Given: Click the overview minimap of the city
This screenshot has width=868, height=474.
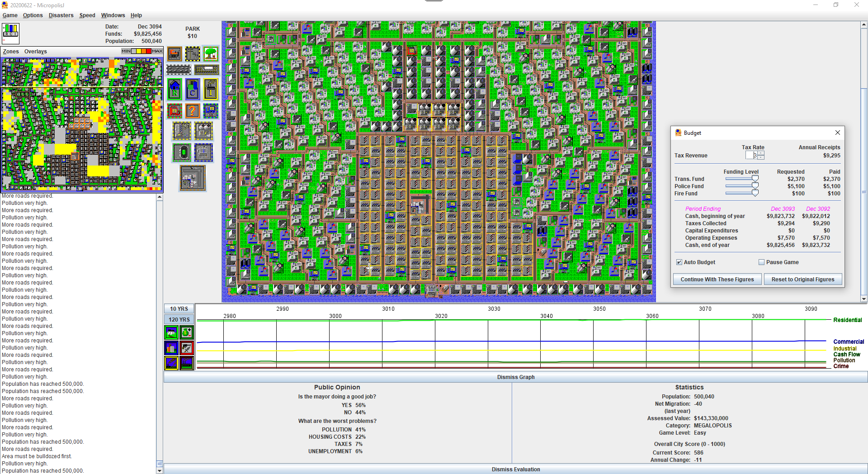Looking at the screenshot, I should 82,125.
